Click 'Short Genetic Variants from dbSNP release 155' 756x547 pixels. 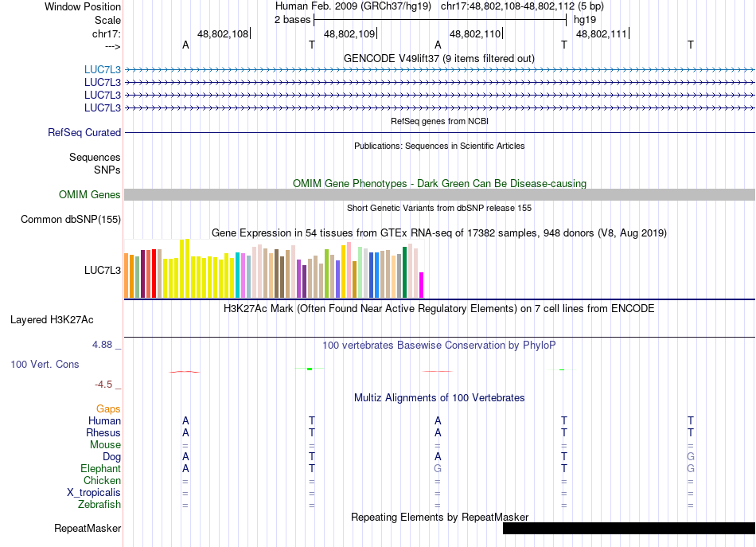439,208
